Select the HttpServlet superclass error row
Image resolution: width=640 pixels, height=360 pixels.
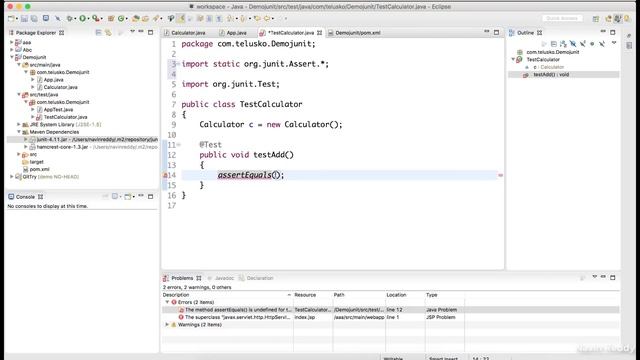tap(391, 317)
